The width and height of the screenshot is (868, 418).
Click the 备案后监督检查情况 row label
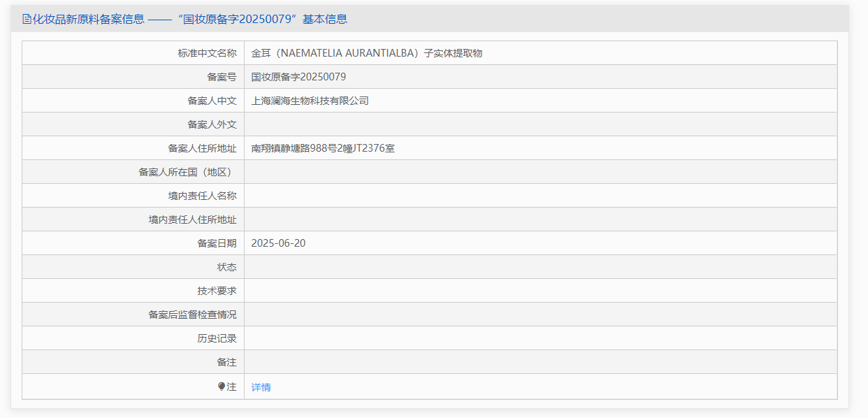[192, 315]
